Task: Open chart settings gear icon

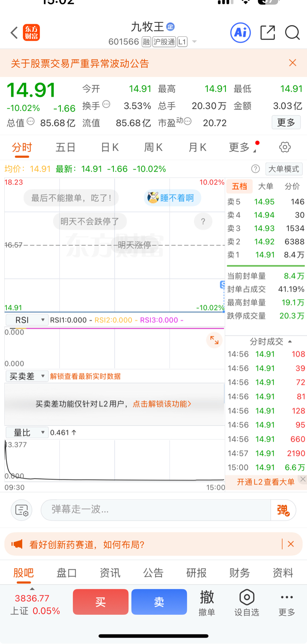Action: tap(285, 147)
